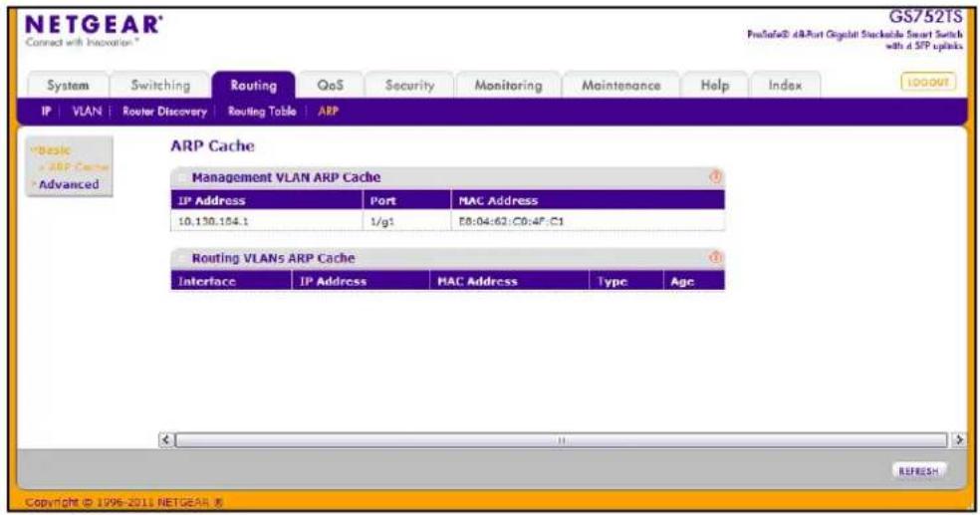The width and height of the screenshot is (980, 515).
Task: Select the Routing tab
Action: (x=253, y=85)
